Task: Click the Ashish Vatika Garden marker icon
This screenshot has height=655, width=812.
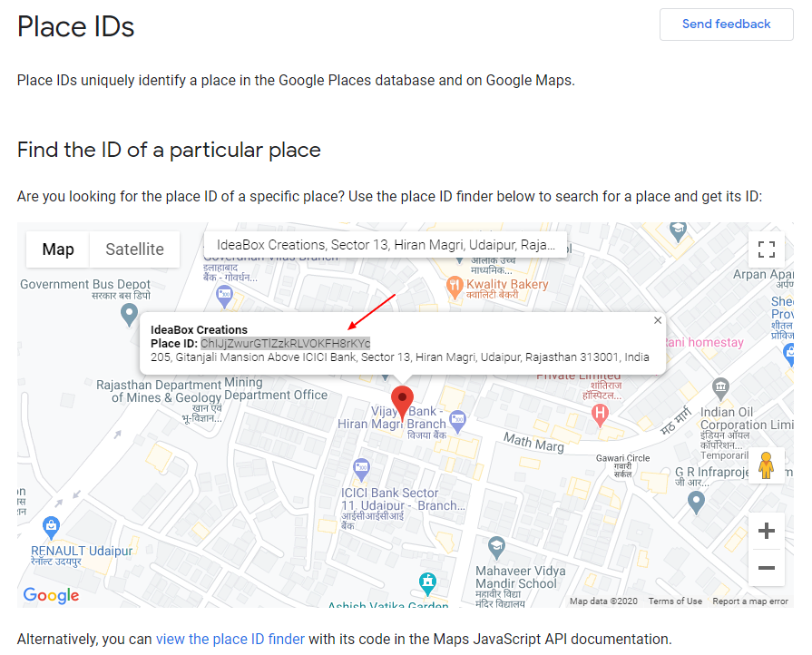Action: pos(427,584)
